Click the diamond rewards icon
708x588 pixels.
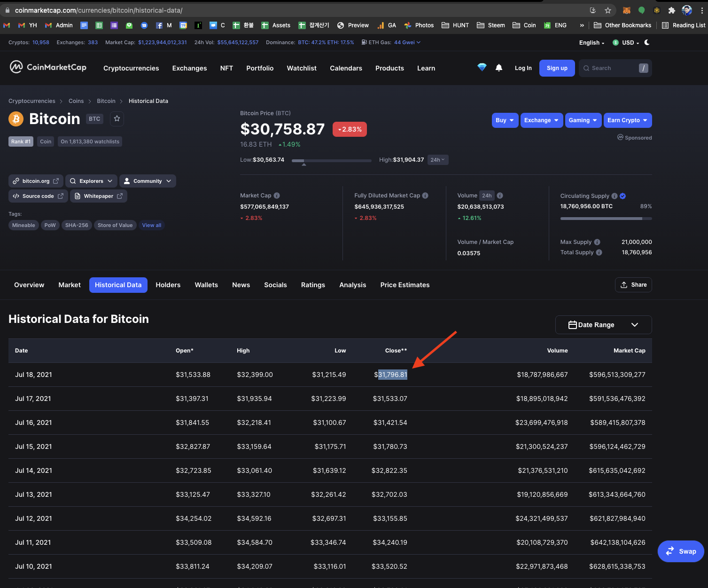click(482, 68)
